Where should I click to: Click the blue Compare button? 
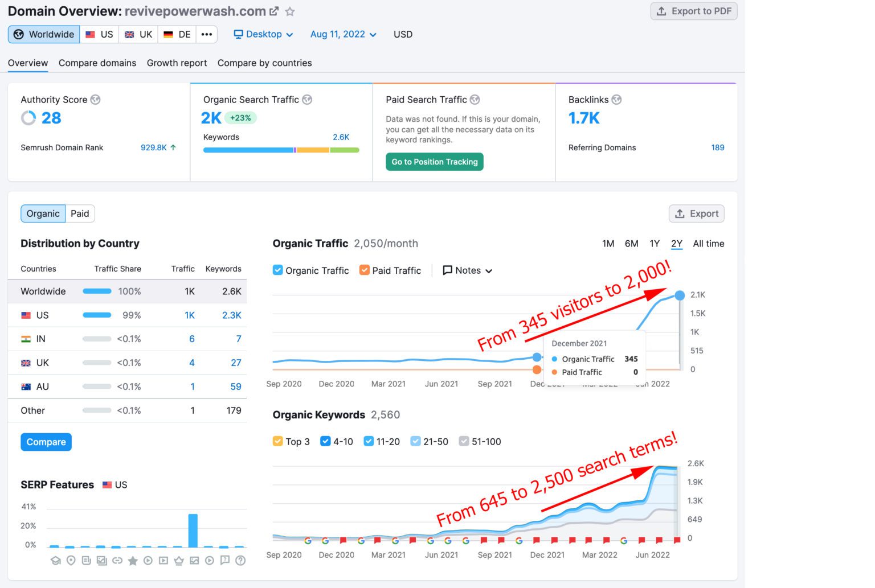coord(46,442)
